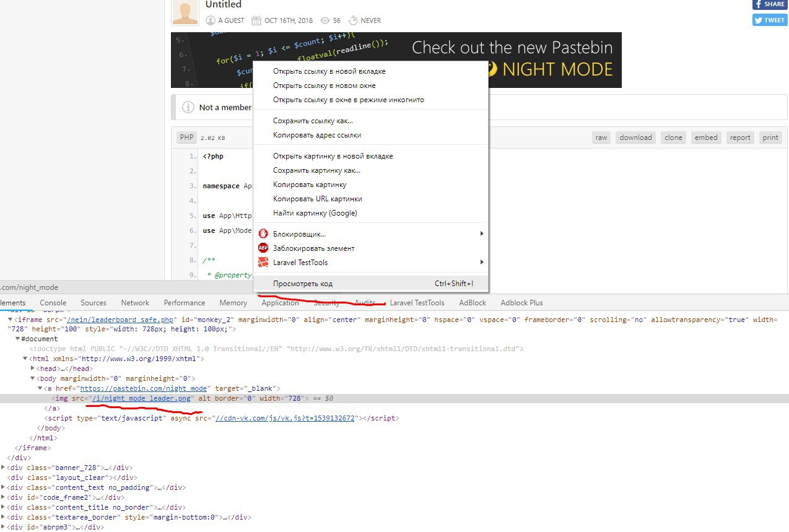Click the Night Mode banner image
This screenshot has height=532, width=789.
pos(396,60)
